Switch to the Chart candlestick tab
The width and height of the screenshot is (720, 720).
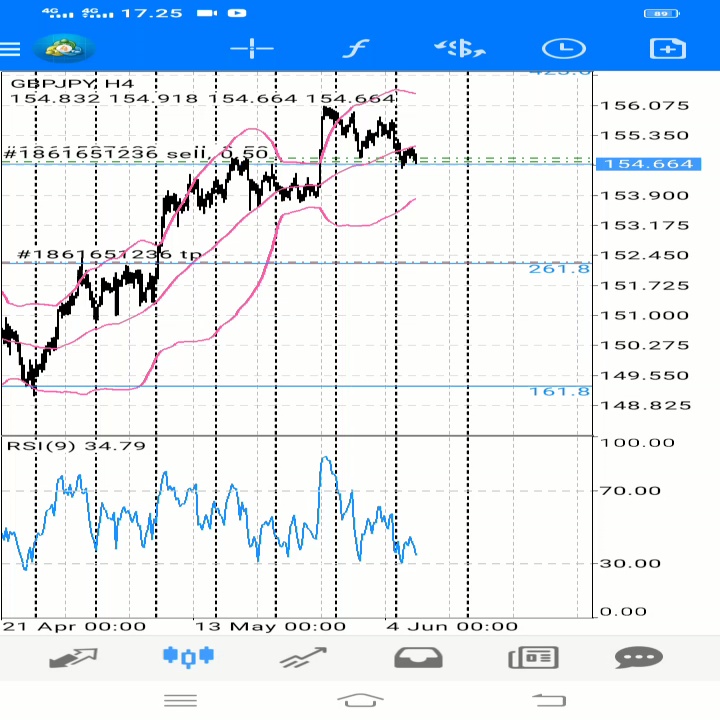click(x=188, y=657)
